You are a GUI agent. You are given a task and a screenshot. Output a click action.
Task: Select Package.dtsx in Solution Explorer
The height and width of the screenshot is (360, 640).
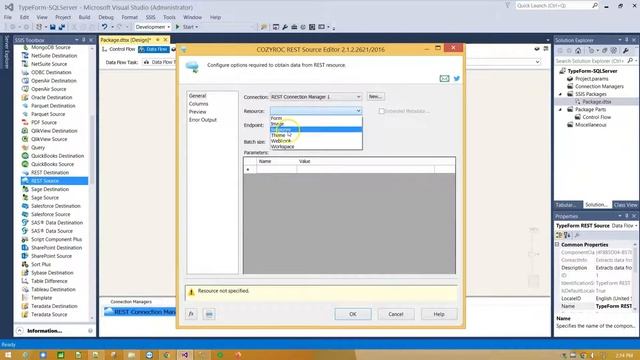tap(596, 102)
